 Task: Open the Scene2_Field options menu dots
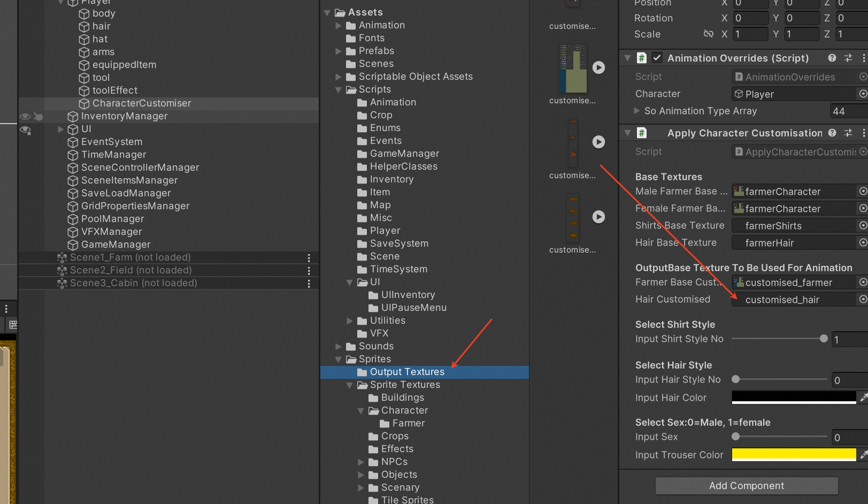(309, 270)
